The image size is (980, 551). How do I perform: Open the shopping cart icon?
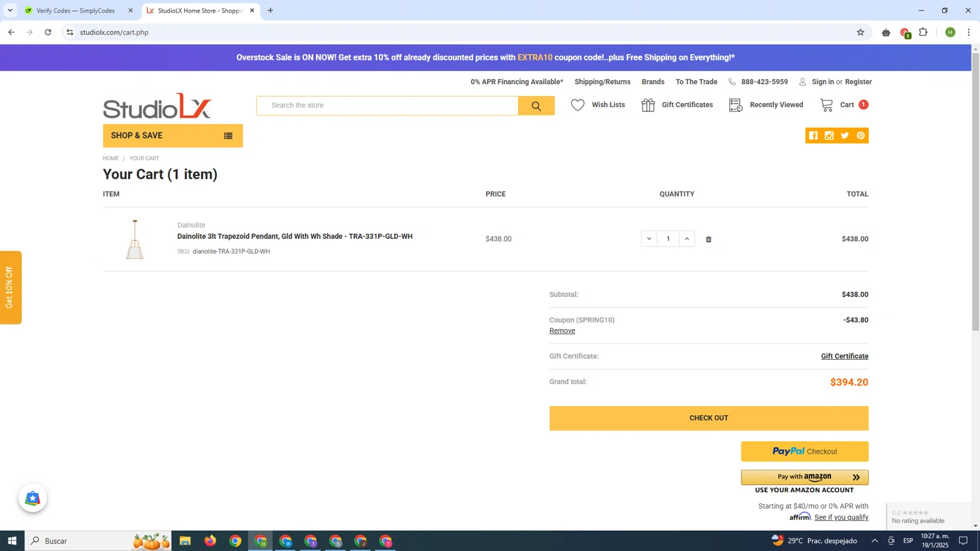pyautogui.click(x=826, y=104)
